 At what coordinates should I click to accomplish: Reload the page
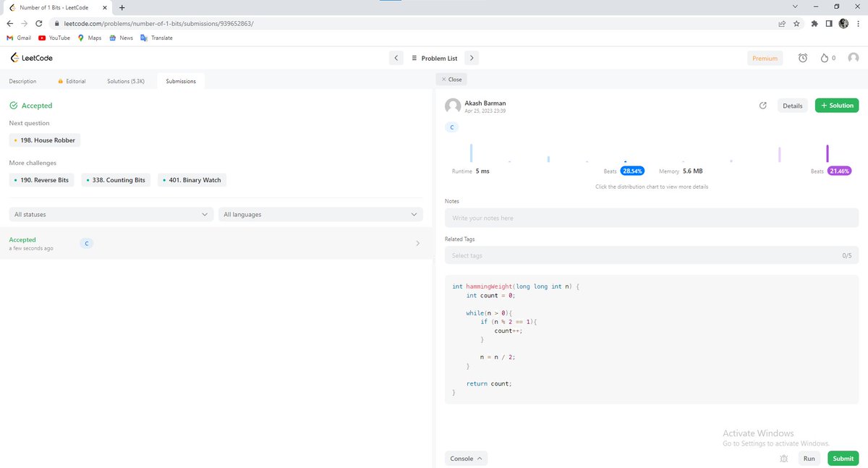(x=38, y=23)
